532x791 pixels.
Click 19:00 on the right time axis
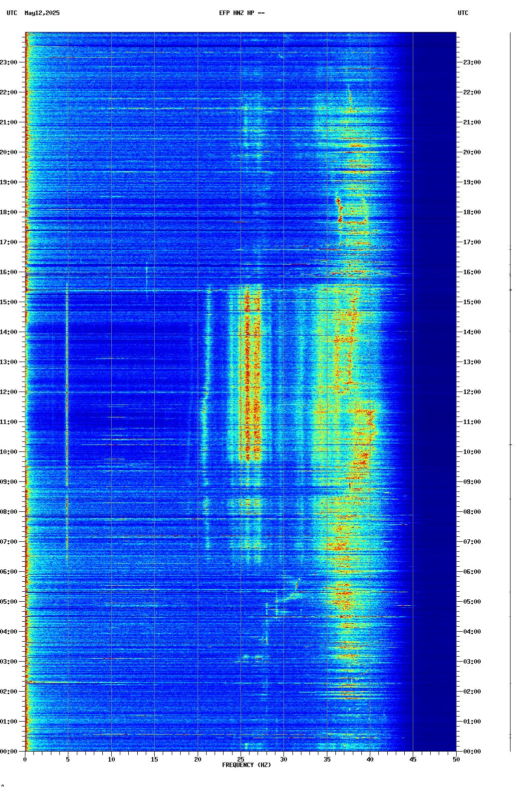coord(472,182)
